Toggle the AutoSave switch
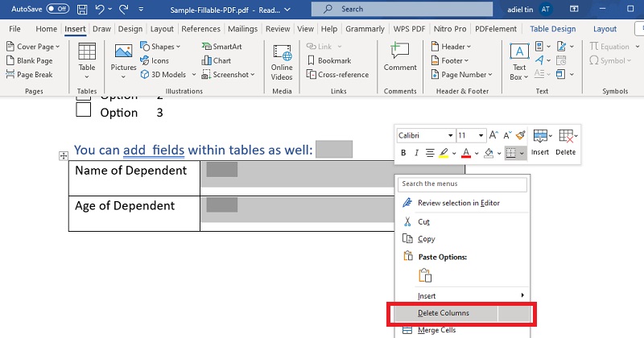The height and width of the screenshot is (338, 644). point(58,9)
